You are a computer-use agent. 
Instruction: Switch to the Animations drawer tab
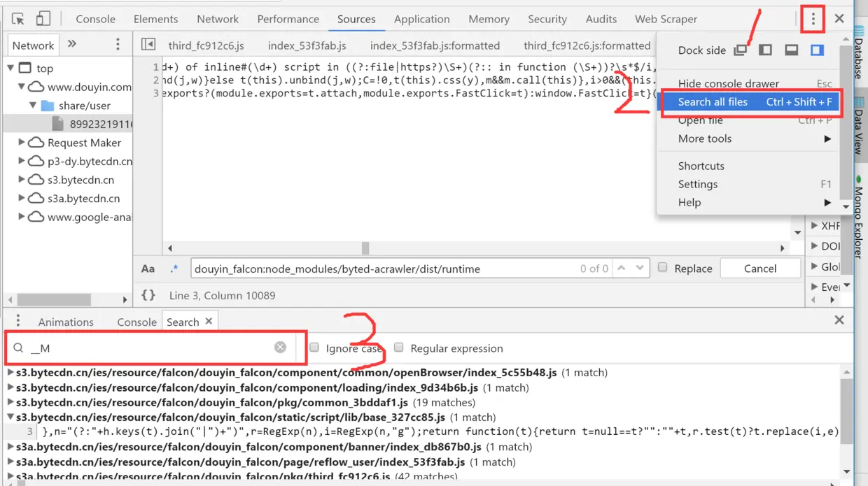click(66, 322)
